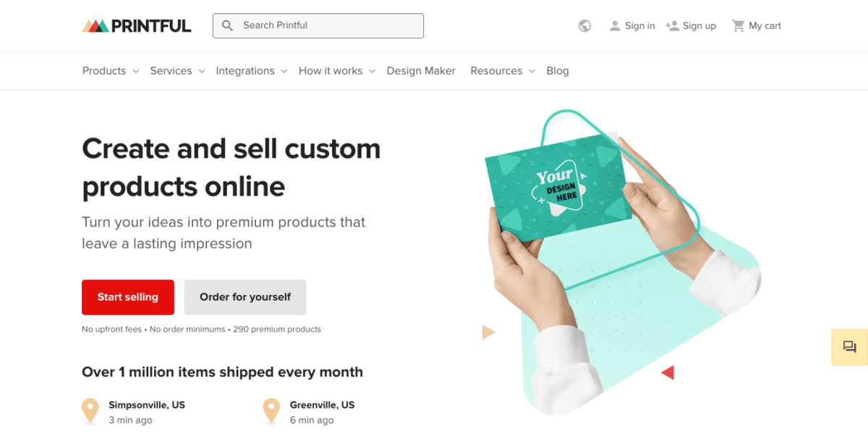Image resolution: width=868 pixels, height=441 pixels.
Task: Click the Greenville location pin icon
Action: [271, 411]
